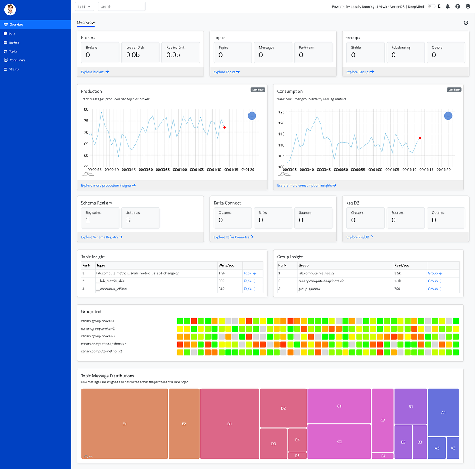Enable dark mode with the moon icon
Image resolution: width=476 pixels, height=469 pixels.
[x=439, y=6]
